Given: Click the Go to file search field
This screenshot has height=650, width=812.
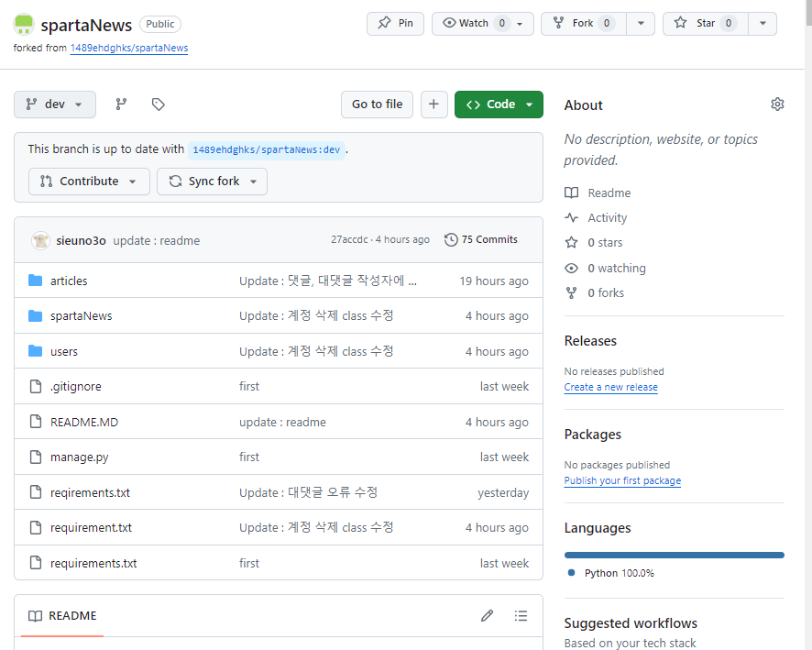Looking at the screenshot, I should pos(377,105).
